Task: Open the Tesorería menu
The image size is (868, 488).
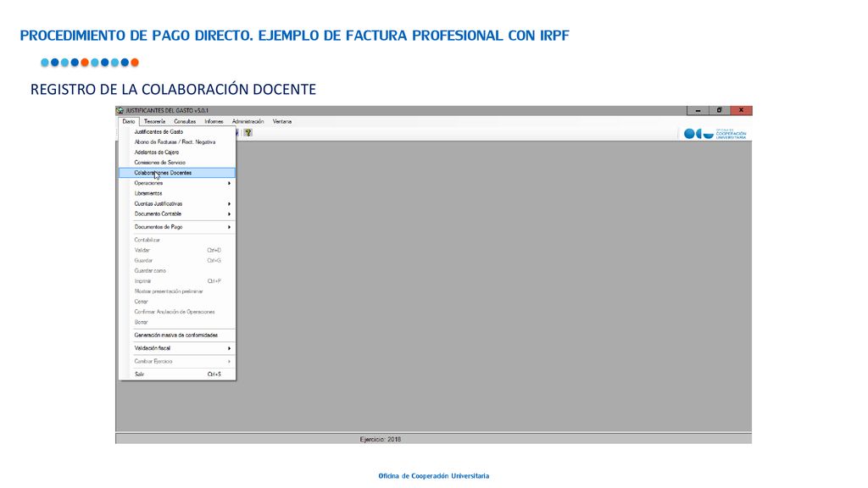Action: [154, 121]
